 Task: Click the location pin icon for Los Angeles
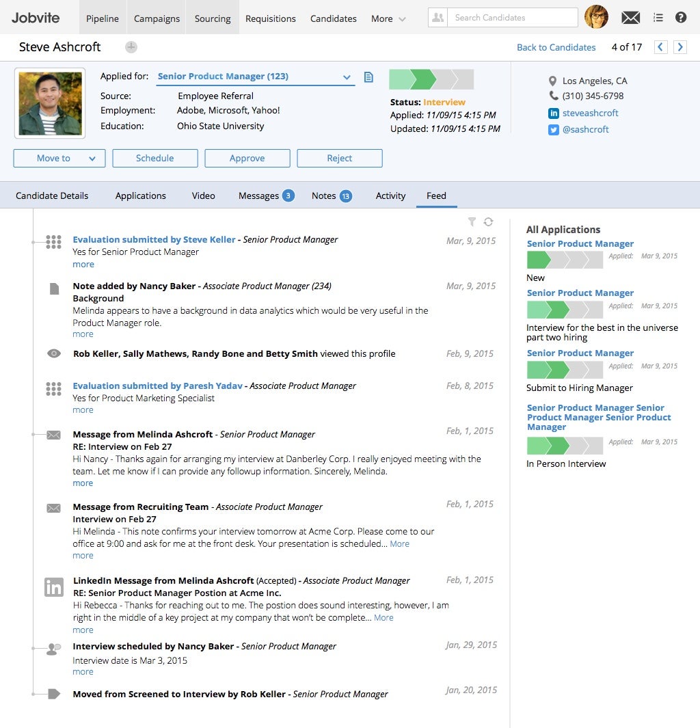(x=552, y=81)
